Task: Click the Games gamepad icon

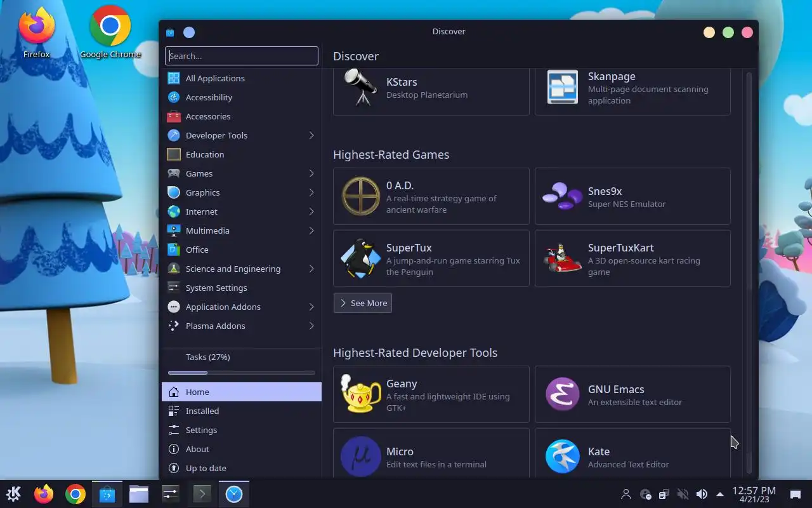Action: 174,173
